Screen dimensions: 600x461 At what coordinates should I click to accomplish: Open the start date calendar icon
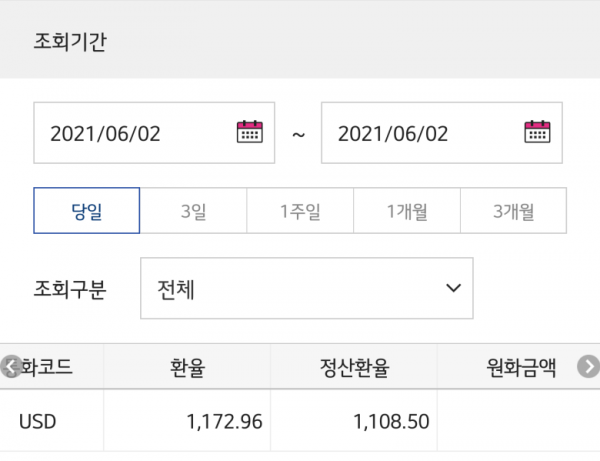tap(250, 132)
